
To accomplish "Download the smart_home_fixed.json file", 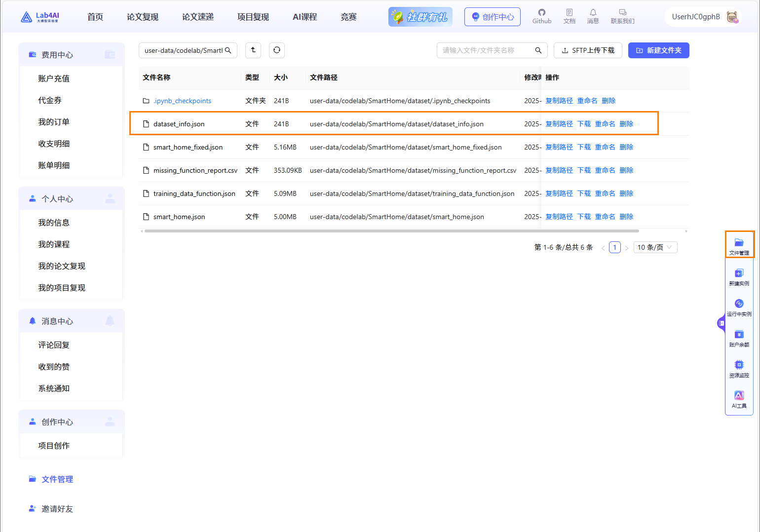I will point(584,147).
